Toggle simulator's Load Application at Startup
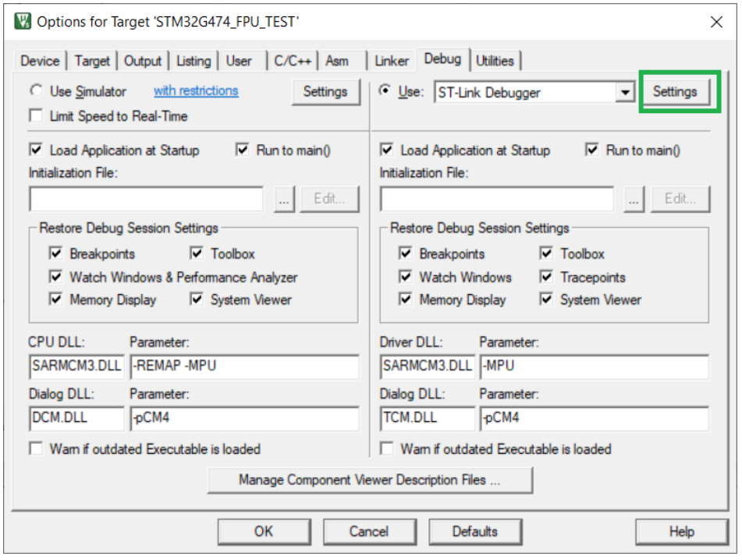The image size is (742, 560). 36,150
